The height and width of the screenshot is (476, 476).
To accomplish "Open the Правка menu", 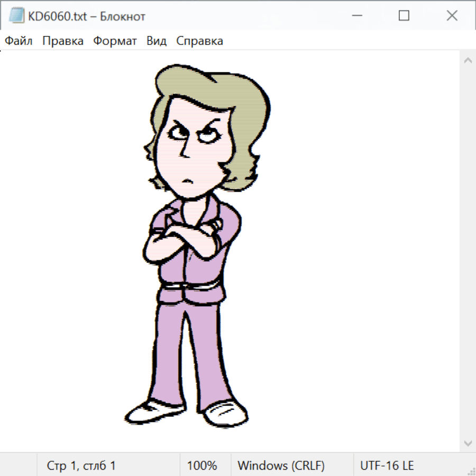I will pyautogui.click(x=63, y=41).
